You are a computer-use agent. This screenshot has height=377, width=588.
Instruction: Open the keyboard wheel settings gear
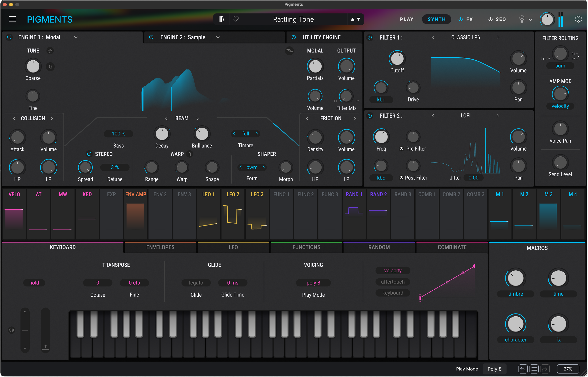pos(12,330)
